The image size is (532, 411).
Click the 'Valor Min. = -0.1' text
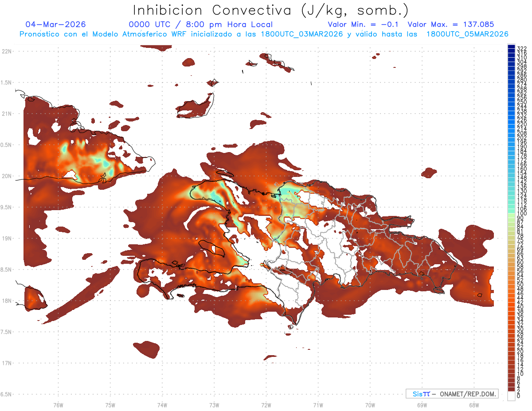coord(364,25)
